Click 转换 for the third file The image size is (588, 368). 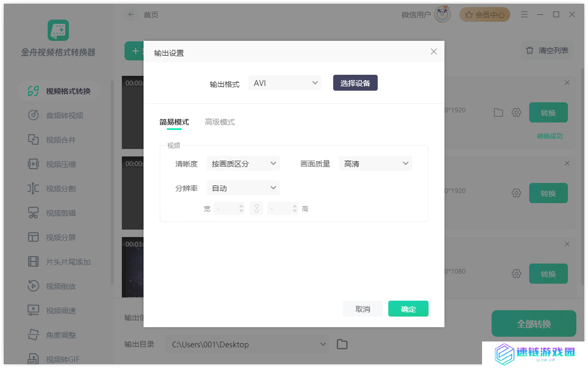click(x=548, y=274)
